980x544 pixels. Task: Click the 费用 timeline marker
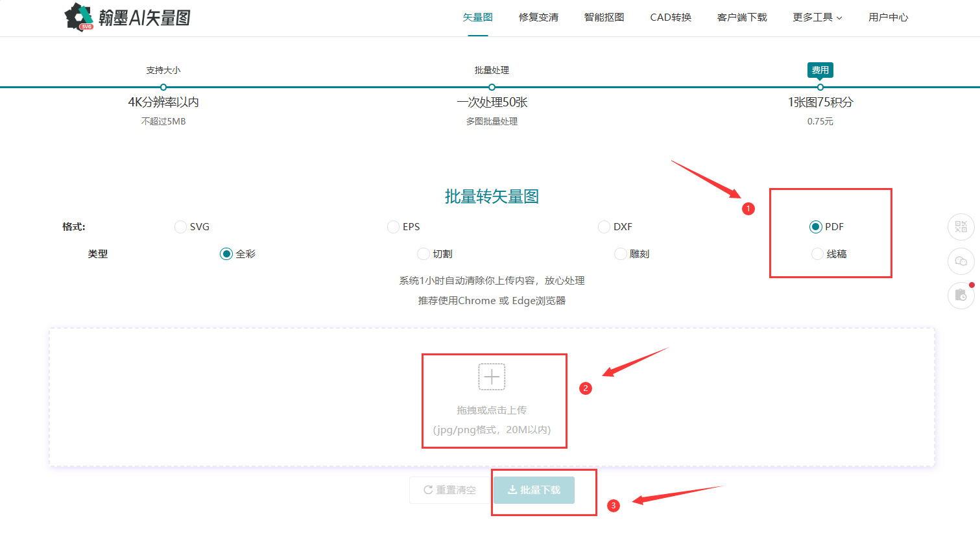coord(820,87)
